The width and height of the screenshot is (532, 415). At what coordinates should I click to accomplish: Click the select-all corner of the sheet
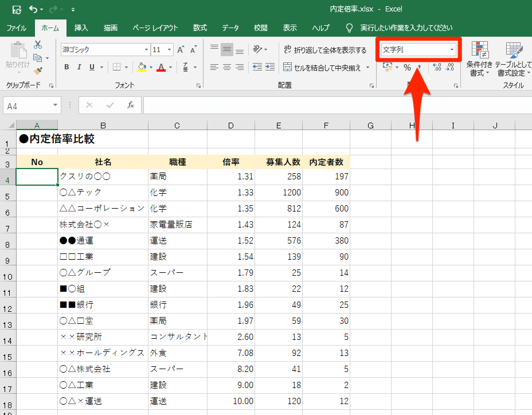click(x=11, y=125)
